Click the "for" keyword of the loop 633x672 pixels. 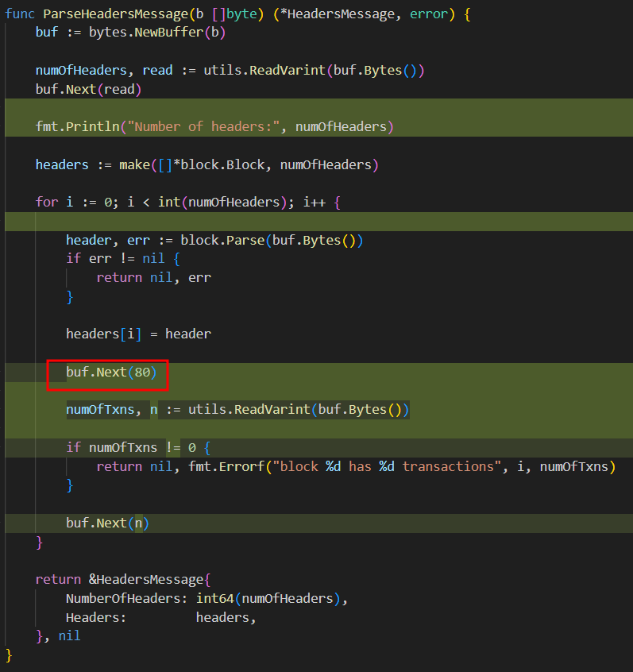click(47, 203)
